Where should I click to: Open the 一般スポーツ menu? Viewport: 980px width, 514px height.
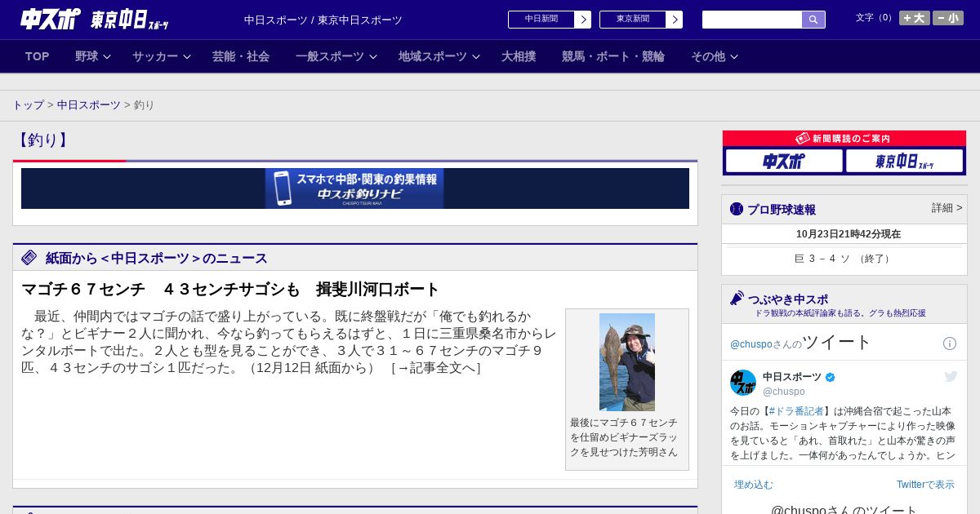[330, 56]
